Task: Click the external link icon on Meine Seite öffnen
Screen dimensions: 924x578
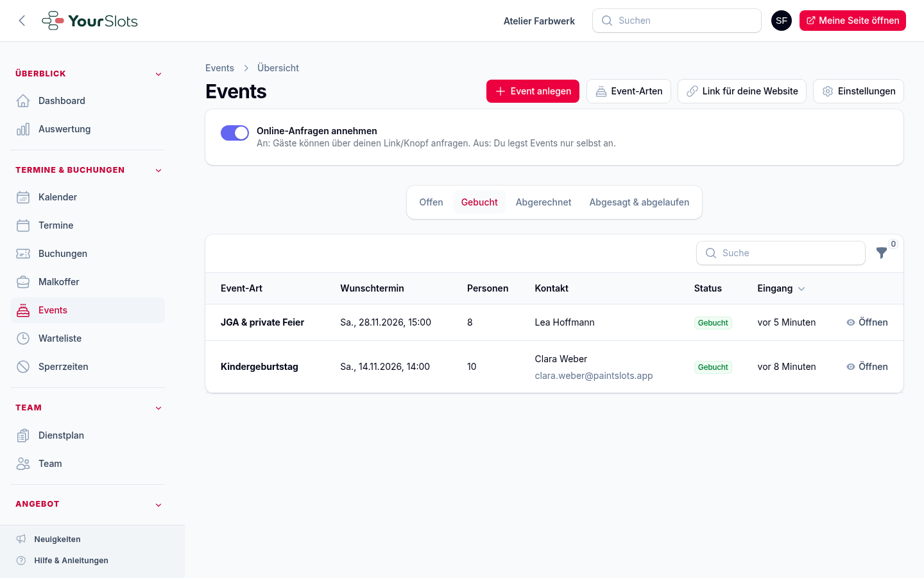Action: [811, 21]
